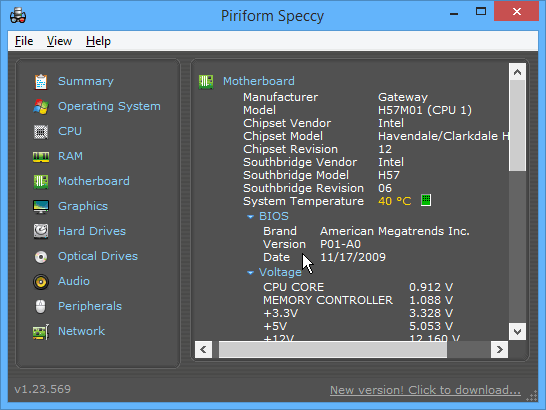Screen dimensions: 546x410
Task: Click the CPU chip icon
Action: (x=41, y=132)
